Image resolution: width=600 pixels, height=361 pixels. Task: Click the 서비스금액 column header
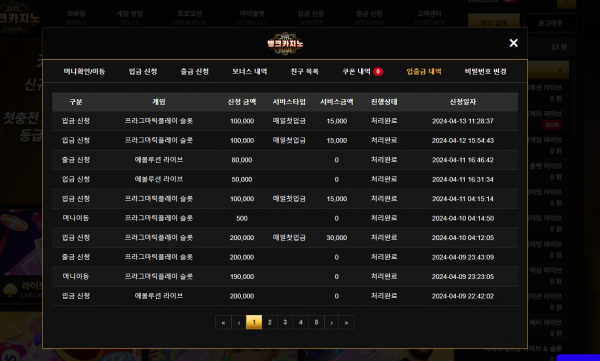tap(337, 102)
